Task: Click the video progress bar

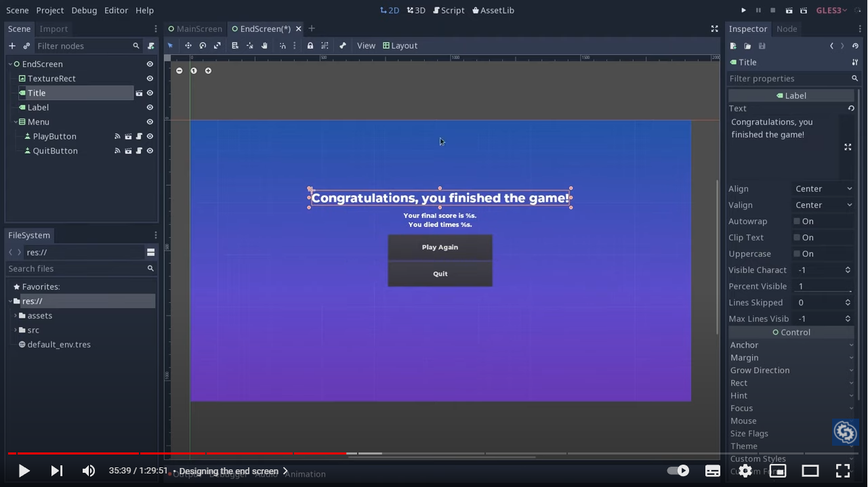Action: click(x=433, y=453)
